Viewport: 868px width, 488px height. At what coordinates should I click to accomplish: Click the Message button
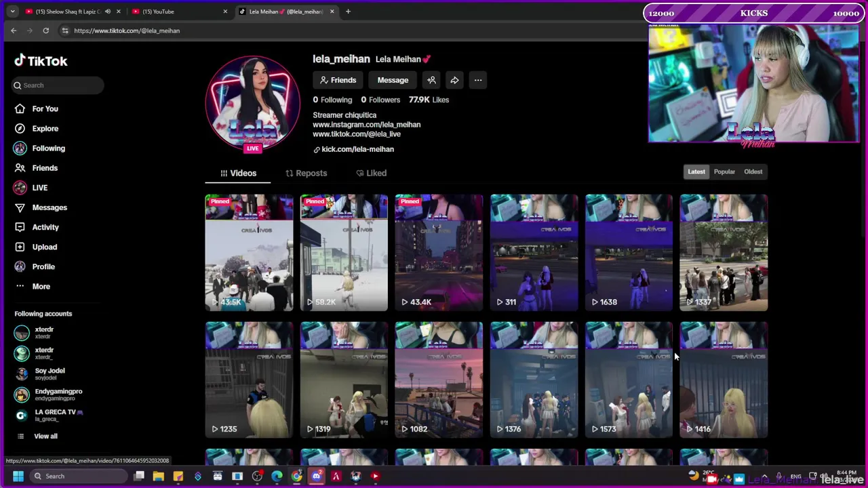(x=393, y=80)
